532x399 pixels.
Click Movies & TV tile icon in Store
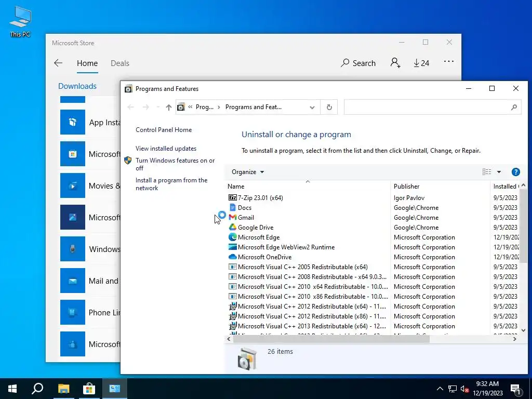[73, 185]
